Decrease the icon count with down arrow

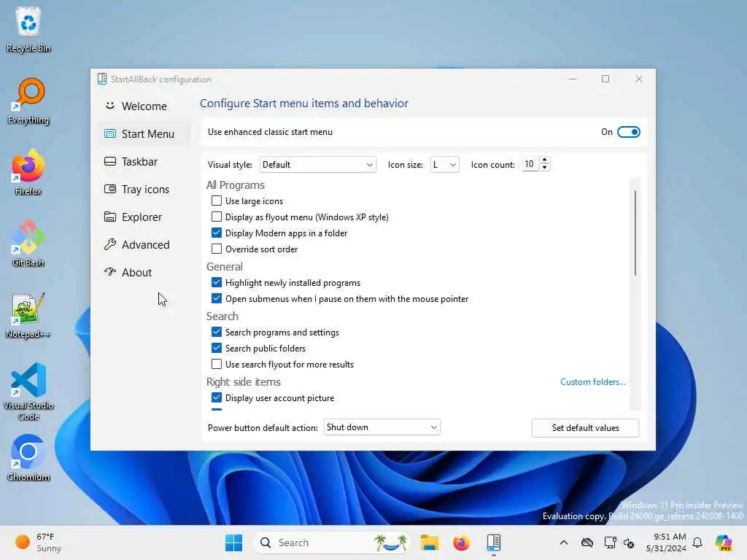pyautogui.click(x=544, y=168)
